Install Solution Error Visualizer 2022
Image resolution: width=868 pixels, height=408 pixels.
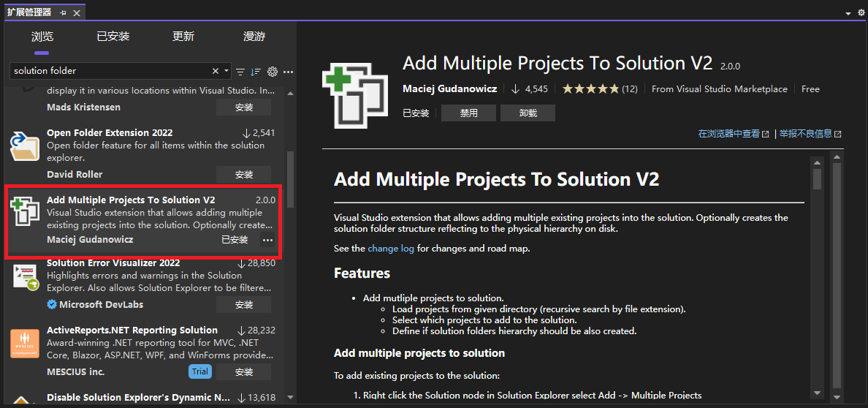click(243, 304)
